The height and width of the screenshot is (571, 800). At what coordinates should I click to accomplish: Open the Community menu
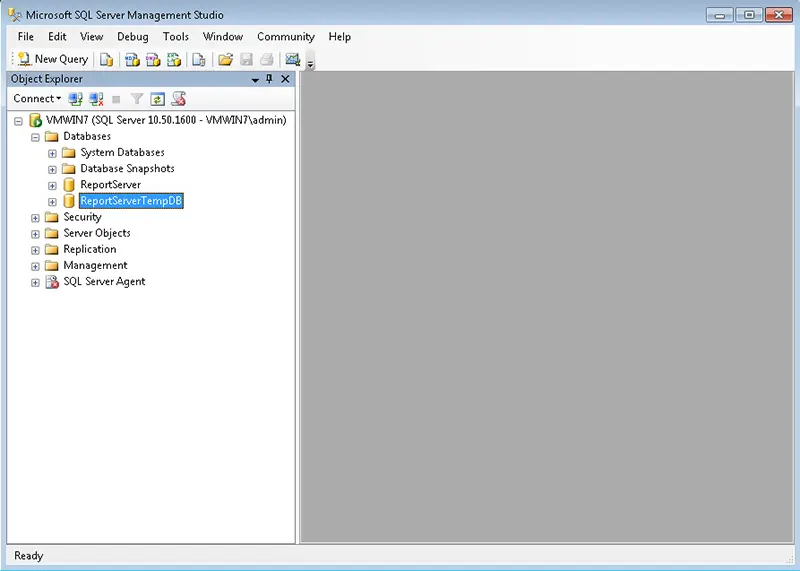click(x=286, y=37)
